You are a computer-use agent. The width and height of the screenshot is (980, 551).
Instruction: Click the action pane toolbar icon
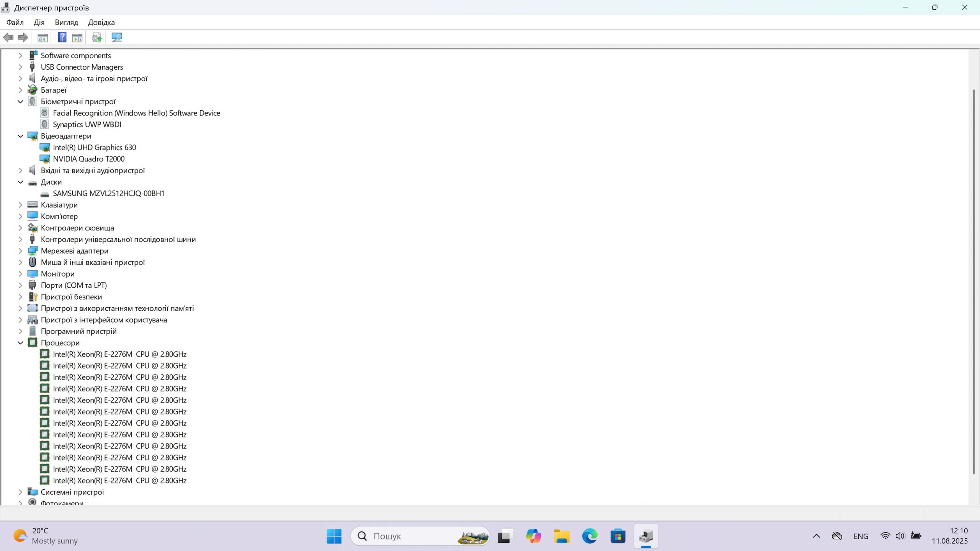(x=77, y=37)
